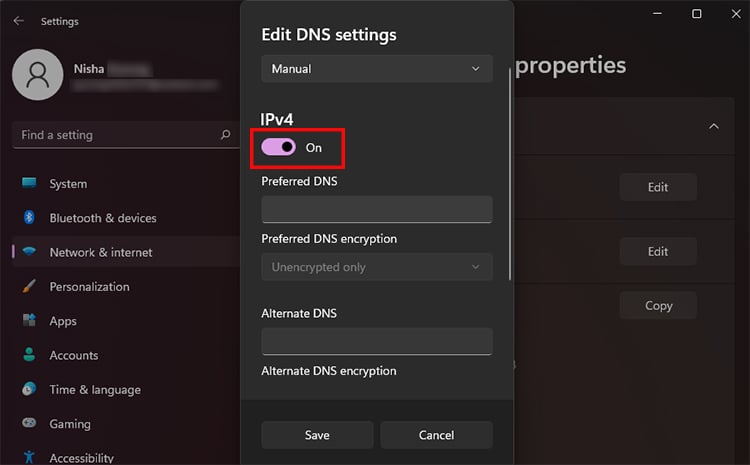The image size is (750, 465).
Task: Click the Preferred DNS input field
Action: tap(377, 209)
